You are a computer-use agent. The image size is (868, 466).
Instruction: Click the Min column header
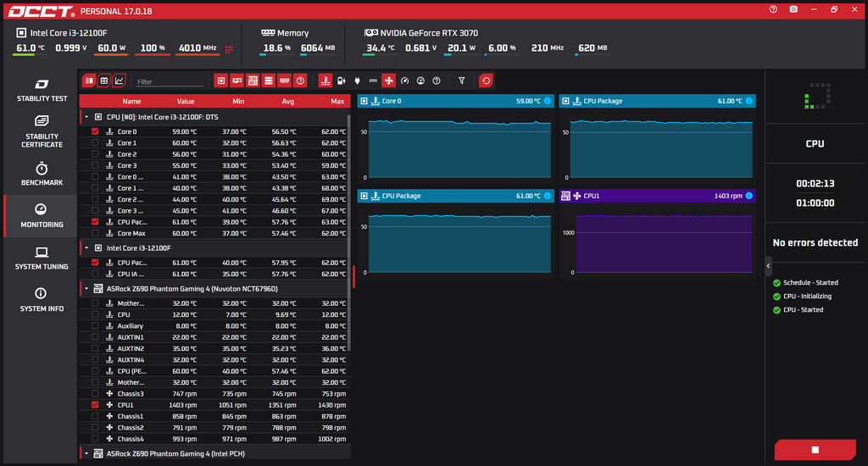(238, 102)
